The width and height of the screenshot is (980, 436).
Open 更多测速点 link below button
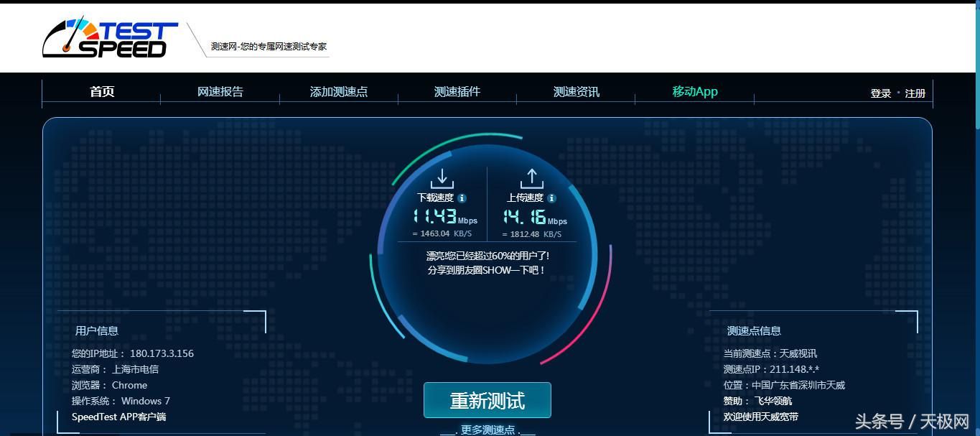tap(488, 430)
